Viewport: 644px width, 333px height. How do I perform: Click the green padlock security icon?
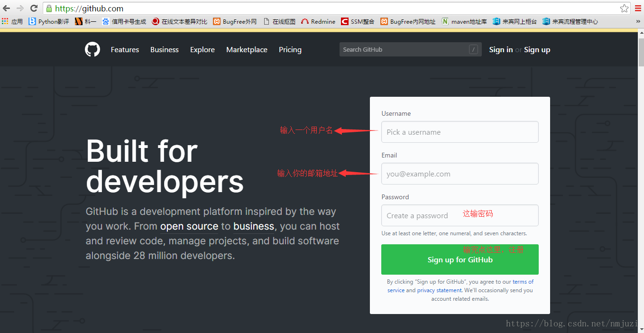pyautogui.click(x=49, y=8)
